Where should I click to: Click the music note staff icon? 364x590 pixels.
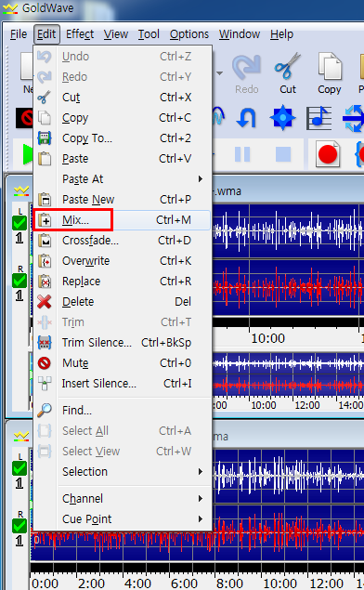point(318,118)
